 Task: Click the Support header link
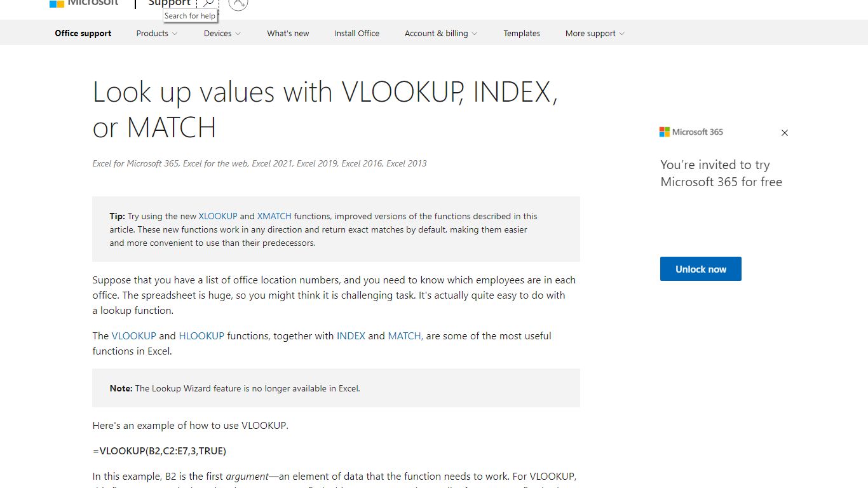[169, 3]
